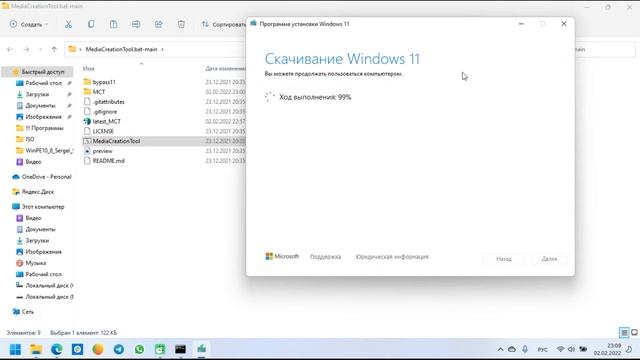
Task: Select the latest_MCT file
Action: point(107,121)
